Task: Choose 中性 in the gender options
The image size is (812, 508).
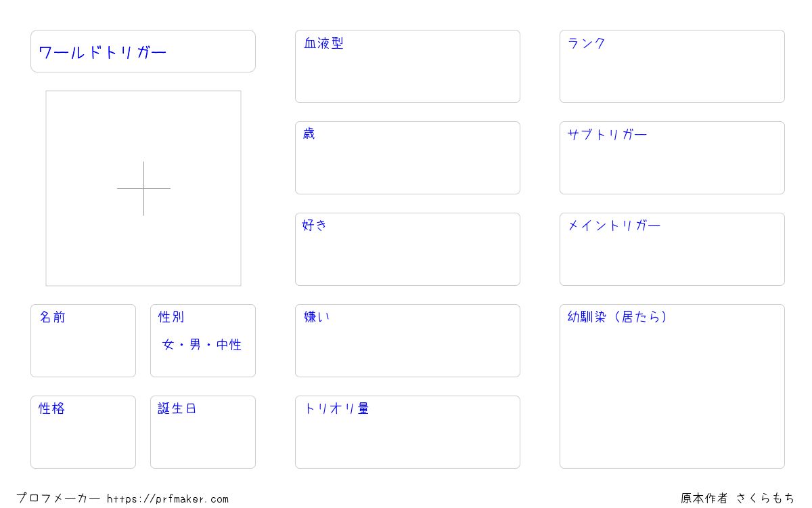Action: point(229,345)
